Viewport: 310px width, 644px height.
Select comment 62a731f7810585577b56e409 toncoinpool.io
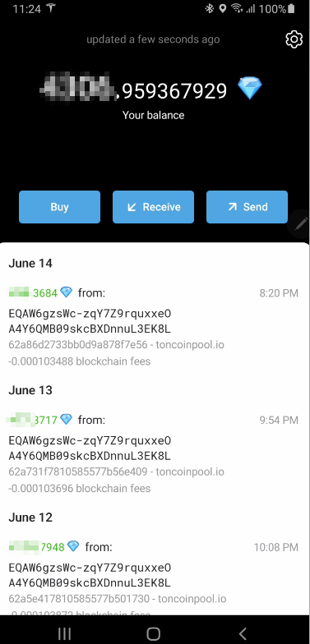(x=117, y=471)
